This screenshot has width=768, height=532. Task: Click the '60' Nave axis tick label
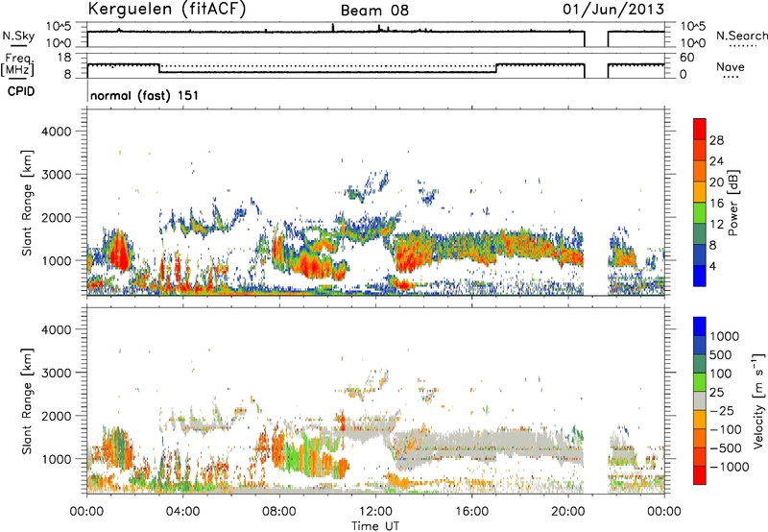687,58
